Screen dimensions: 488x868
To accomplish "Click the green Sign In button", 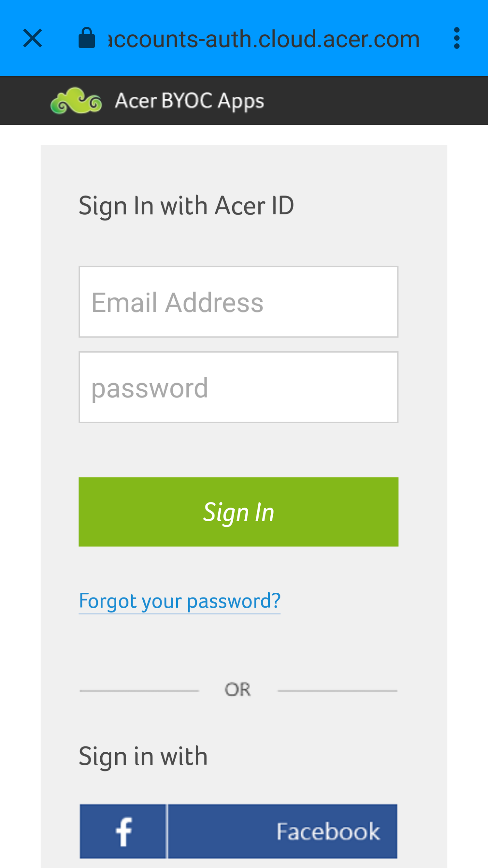I will (238, 512).
